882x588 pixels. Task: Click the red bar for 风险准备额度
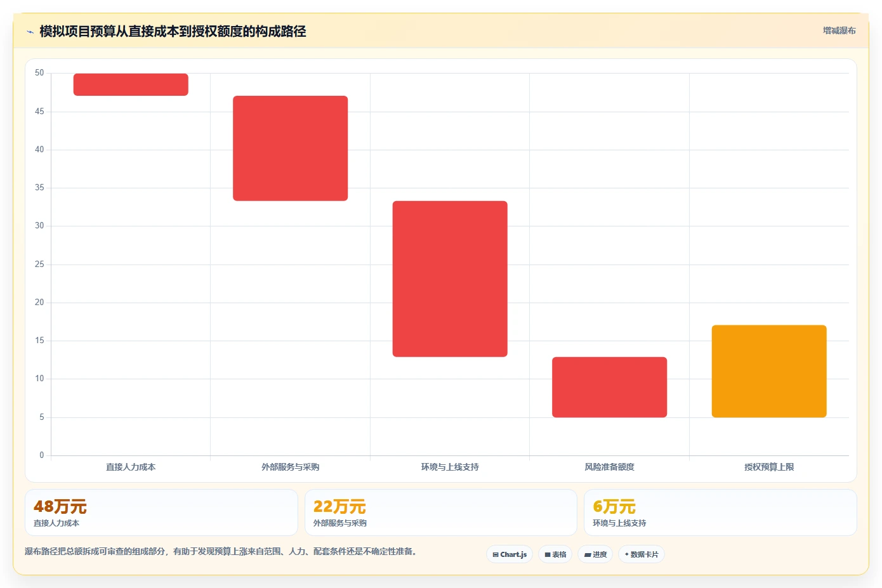pyautogui.click(x=609, y=387)
